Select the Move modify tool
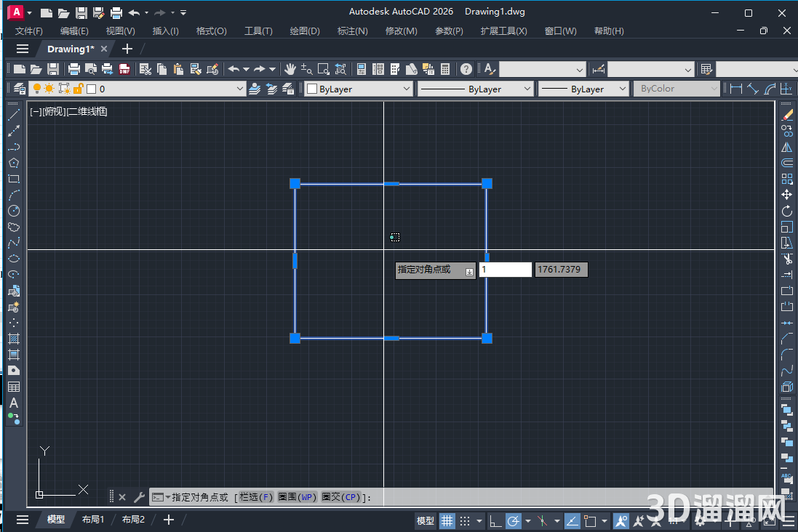This screenshot has width=798, height=532. tap(787, 195)
